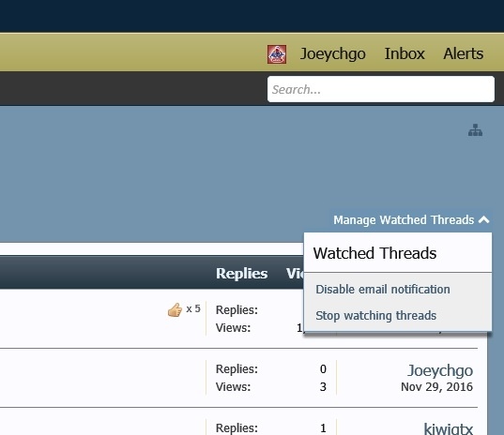Screen dimensions: 504x435
Task: Select Disable email notification option
Action: [383, 290]
